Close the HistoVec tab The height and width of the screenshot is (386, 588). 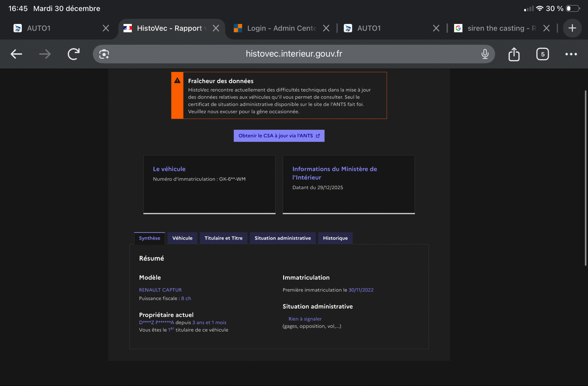pos(216,28)
